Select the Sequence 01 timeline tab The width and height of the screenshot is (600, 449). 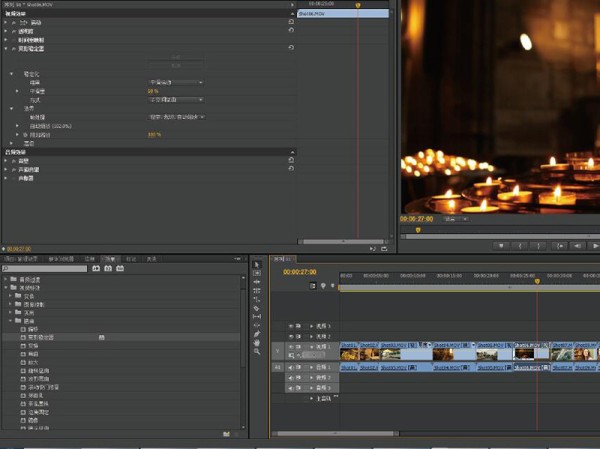tap(283, 259)
